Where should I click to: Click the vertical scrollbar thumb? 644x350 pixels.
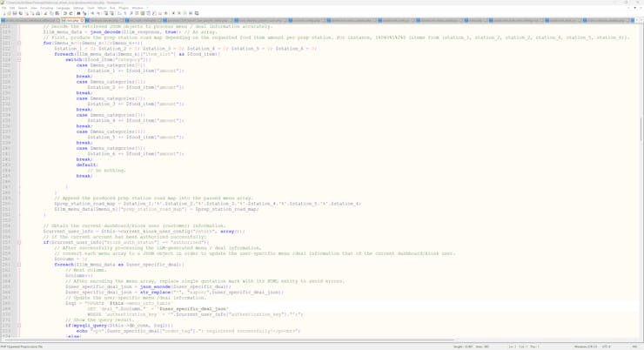pyautogui.click(x=641, y=129)
